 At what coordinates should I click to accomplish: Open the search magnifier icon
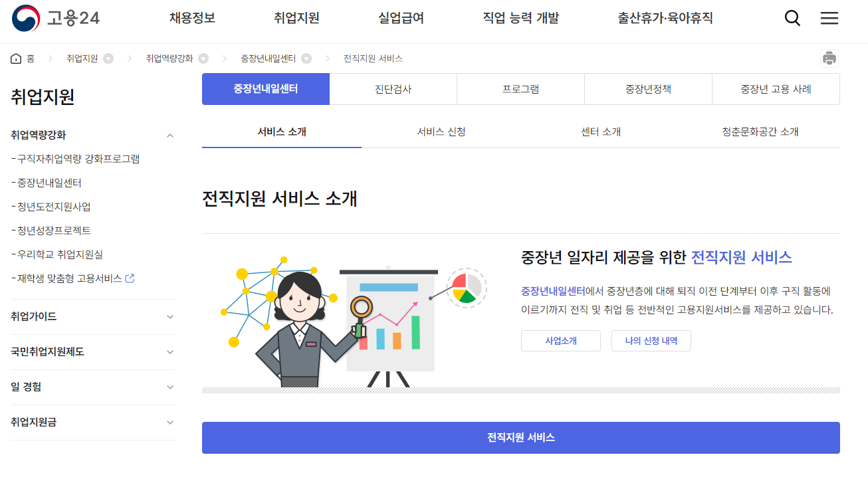point(792,19)
